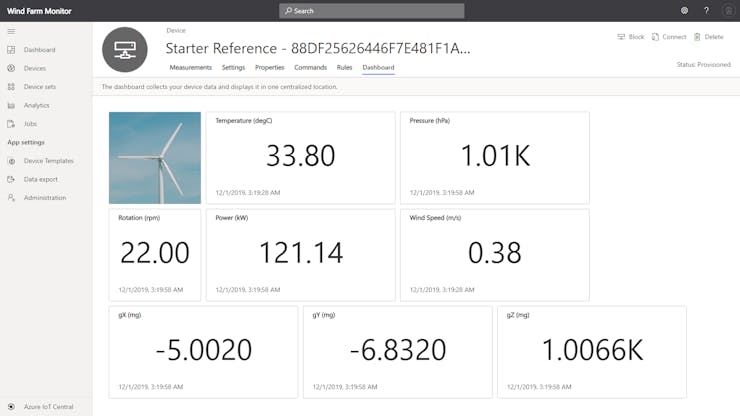Image resolution: width=740 pixels, height=416 pixels.
Task: Open Device Templates in App settings
Action: tap(48, 161)
